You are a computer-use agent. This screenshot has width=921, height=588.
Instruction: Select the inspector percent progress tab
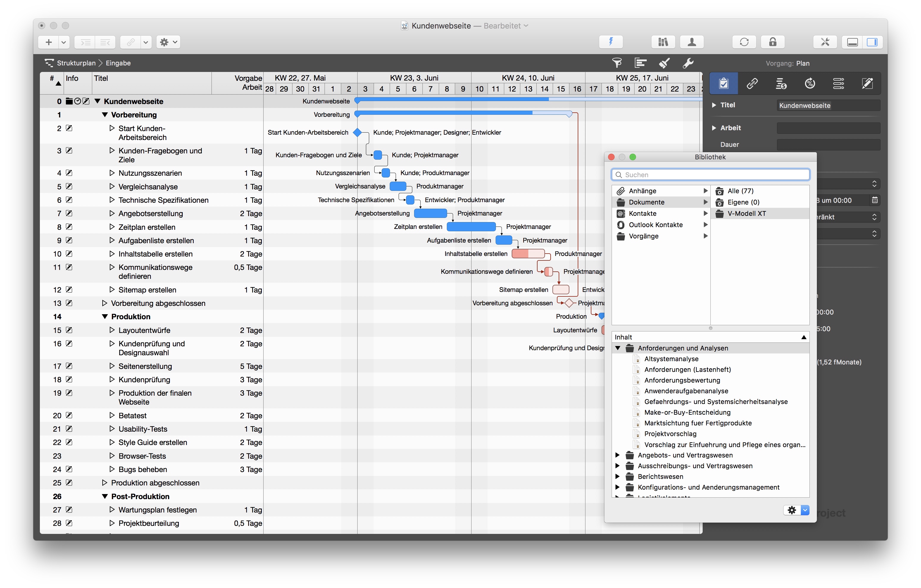click(810, 83)
